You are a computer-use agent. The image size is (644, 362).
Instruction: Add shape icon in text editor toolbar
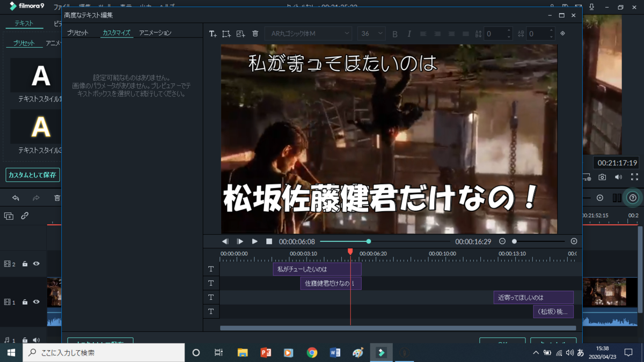pos(226,34)
